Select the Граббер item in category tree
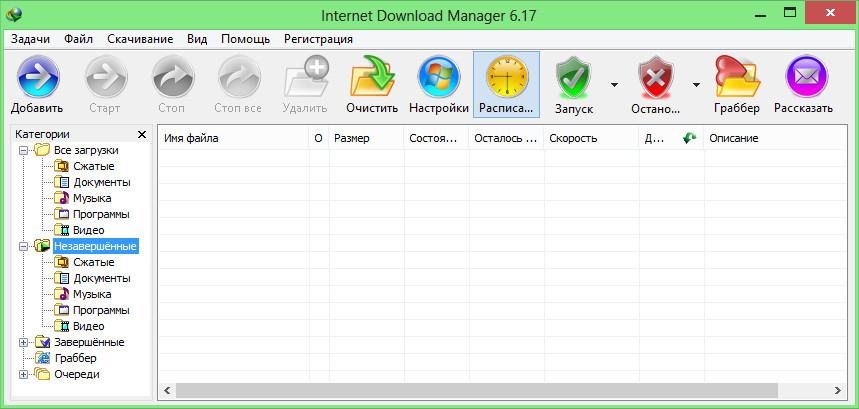Viewport: 859px width, 409px height. pyautogui.click(x=75, y=358)
